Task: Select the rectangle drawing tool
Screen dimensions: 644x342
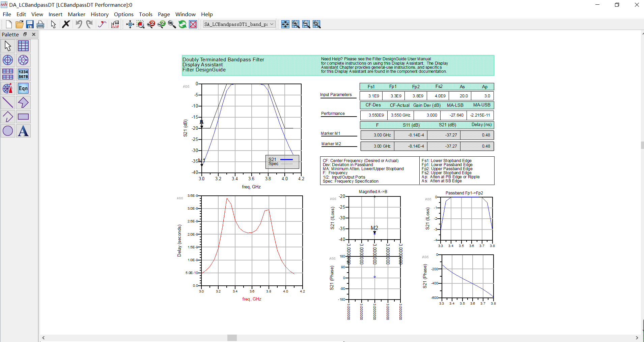Action: click(x=23, y=117)
